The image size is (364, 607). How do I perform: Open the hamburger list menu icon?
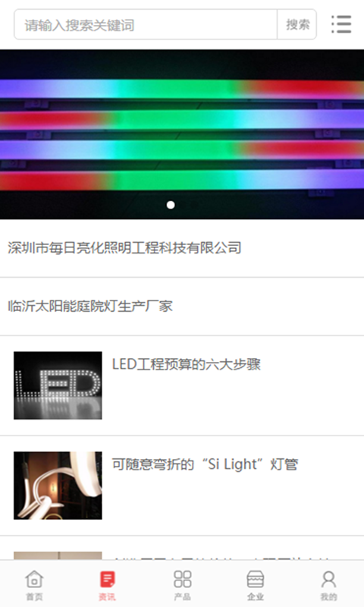coord(341,24)
